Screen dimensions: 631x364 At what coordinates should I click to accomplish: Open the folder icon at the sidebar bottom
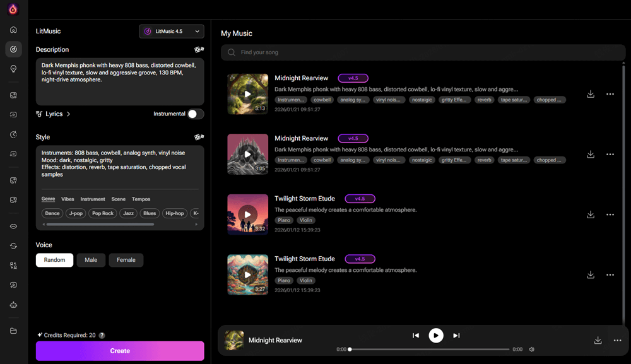[13, 331]
